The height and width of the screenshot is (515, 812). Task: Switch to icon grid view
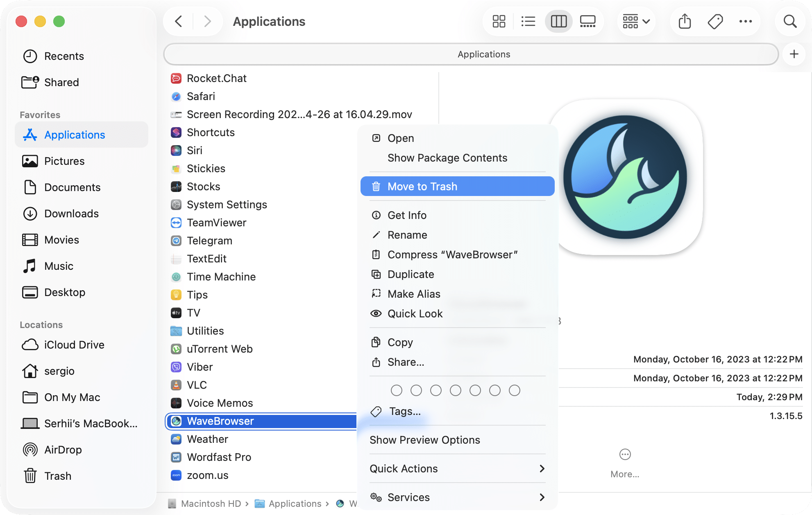tap(499, 21)
